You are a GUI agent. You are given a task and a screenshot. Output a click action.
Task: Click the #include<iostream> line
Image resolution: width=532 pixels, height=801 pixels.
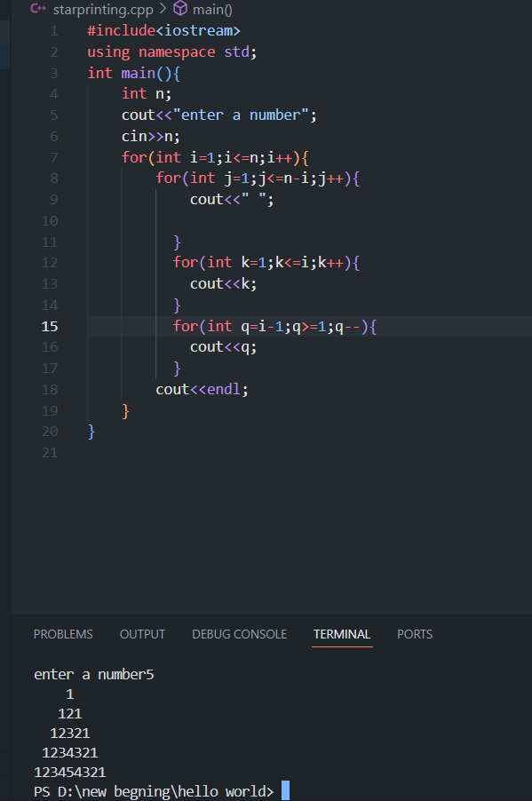(x=163, y=31)
